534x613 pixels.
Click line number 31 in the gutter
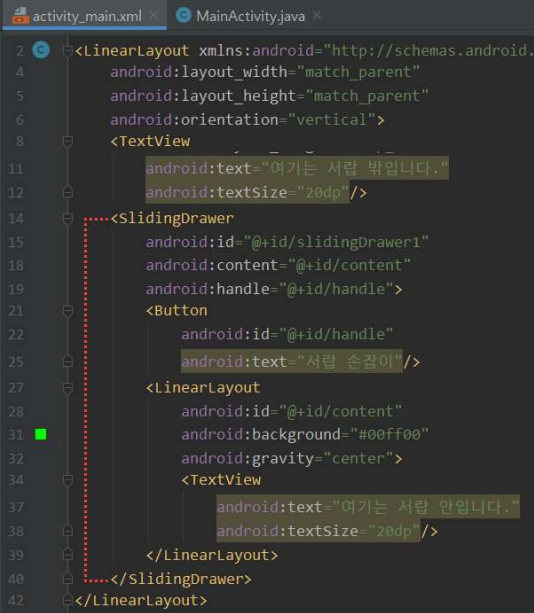click(x=16, y=435)
